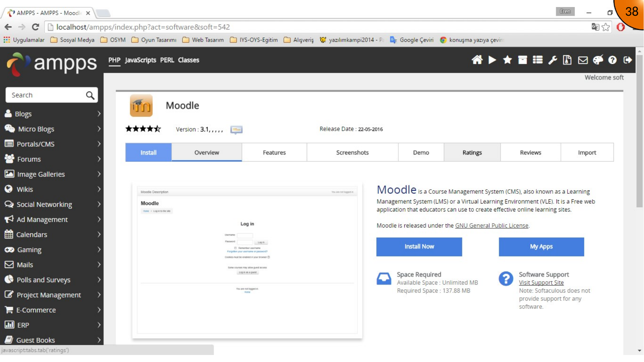
Task: Expand the Blogs category
Action: (52, 114)
